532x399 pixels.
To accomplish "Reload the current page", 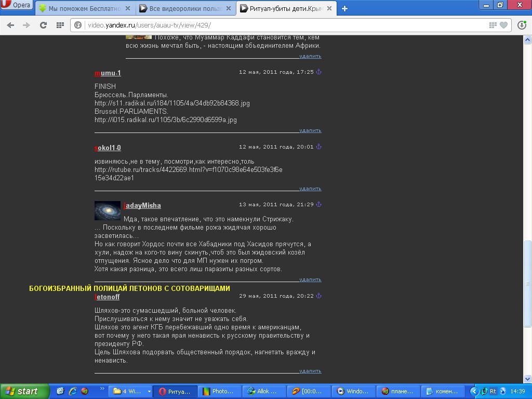I will (43, 25).
